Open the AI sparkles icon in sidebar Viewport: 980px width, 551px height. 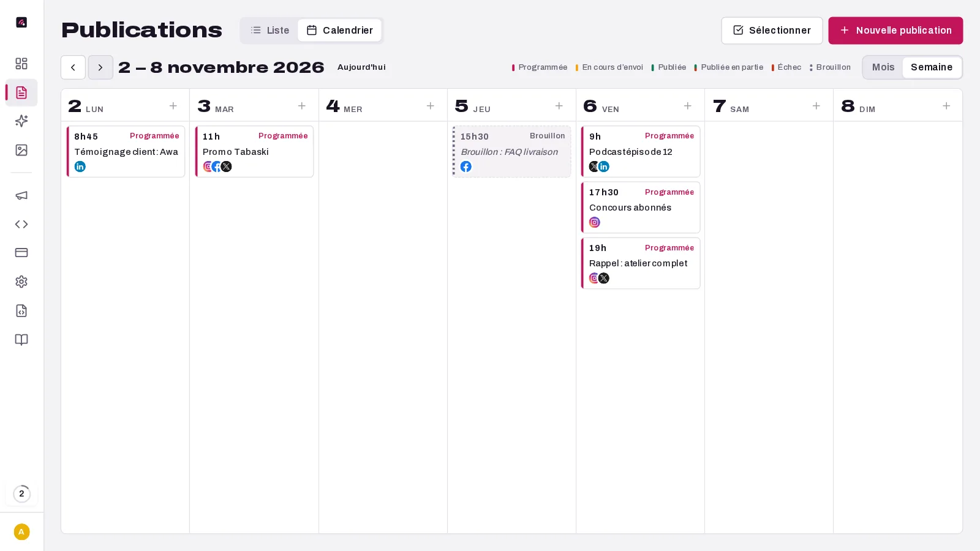21,121
